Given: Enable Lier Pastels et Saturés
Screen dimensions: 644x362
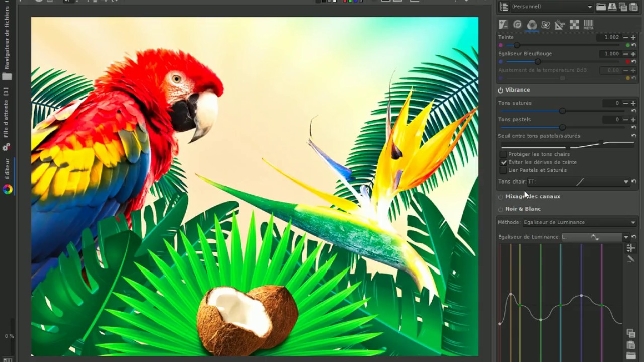Looking at the screenshot, I should 503,170.
